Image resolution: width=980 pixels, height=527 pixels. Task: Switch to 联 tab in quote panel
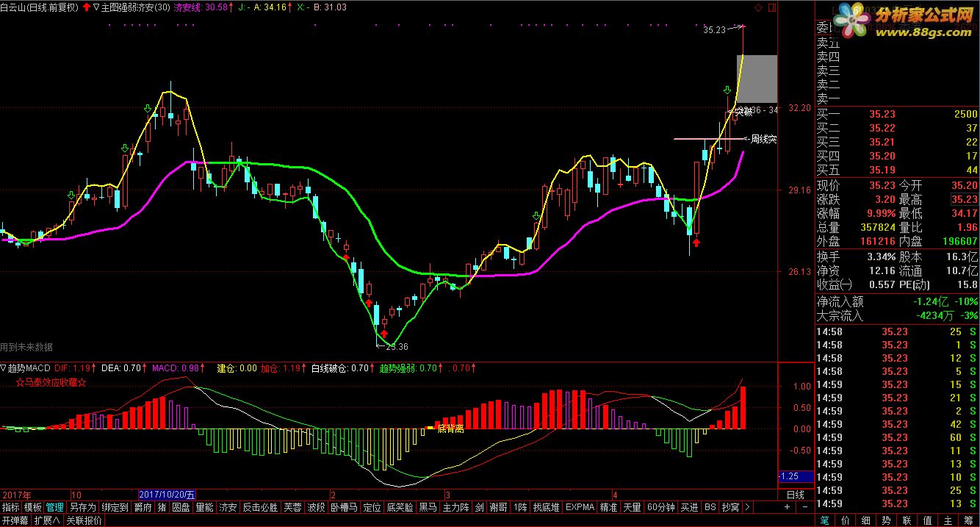point(908,520)
